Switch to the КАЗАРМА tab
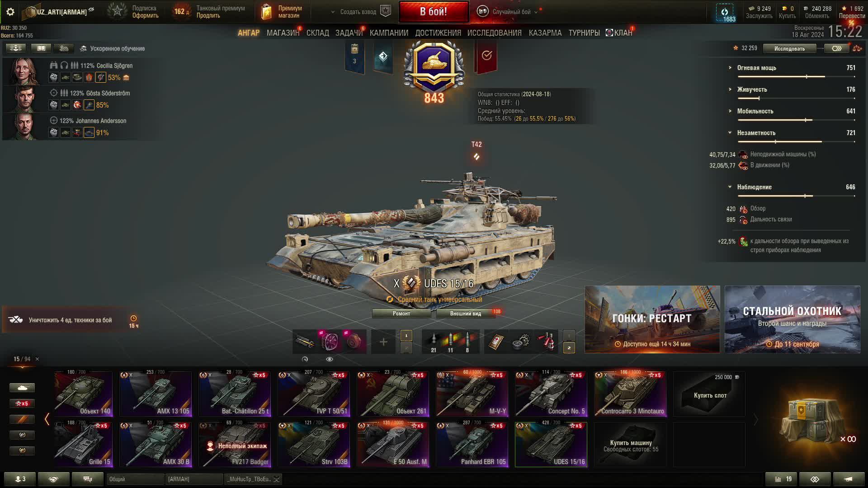This screenshot has height=488, width=868. click(x=545, y=33)
